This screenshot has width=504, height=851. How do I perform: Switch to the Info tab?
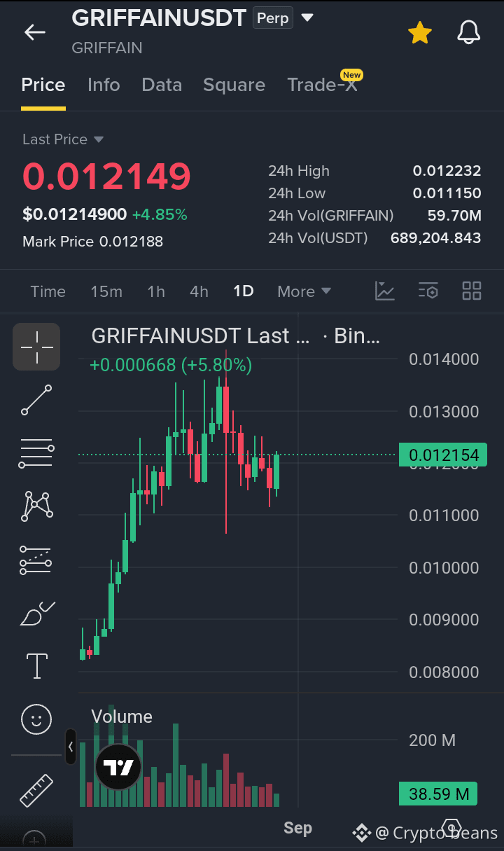pyautogui.click(x=104, y=85)
